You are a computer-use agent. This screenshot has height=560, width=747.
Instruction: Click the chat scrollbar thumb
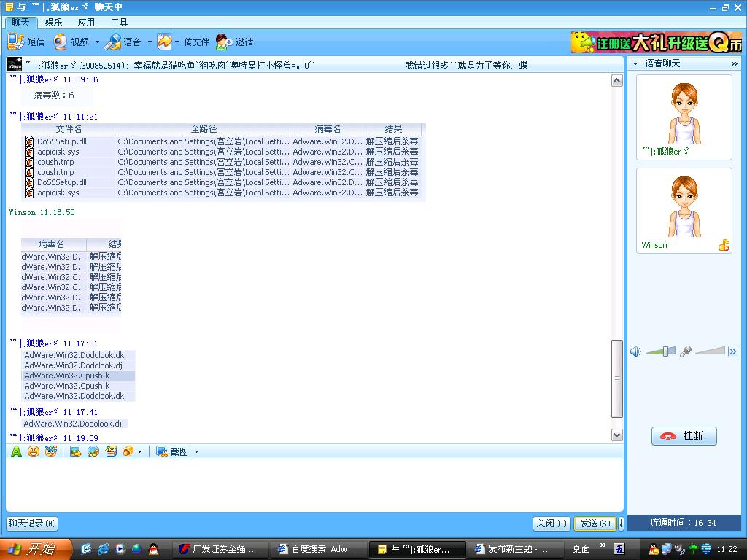coord(617,378)
